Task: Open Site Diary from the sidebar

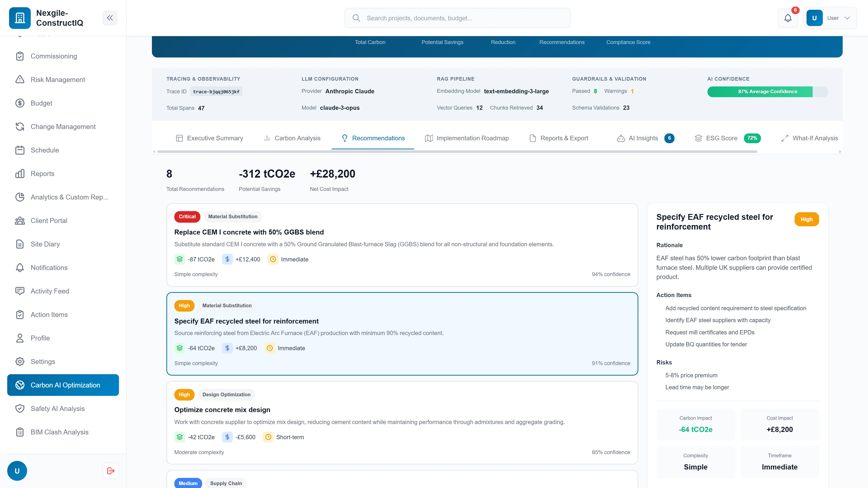Action: 45,244
